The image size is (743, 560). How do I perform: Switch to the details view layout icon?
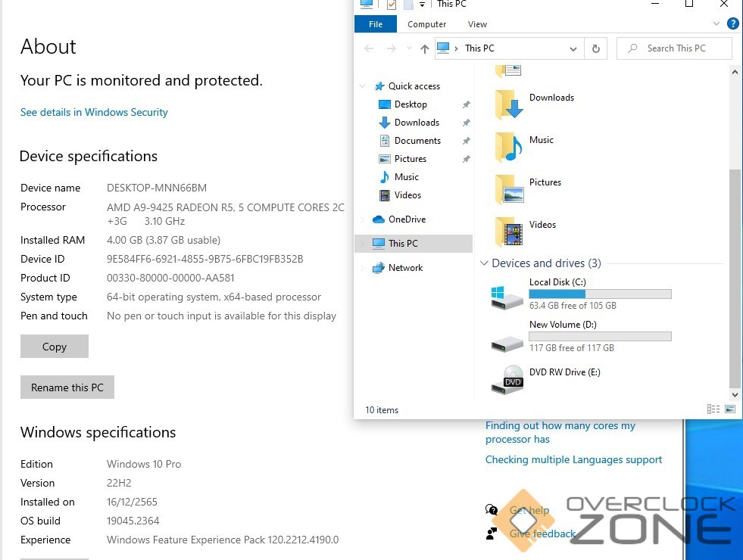pyautogui.click(x=713, y=409)
